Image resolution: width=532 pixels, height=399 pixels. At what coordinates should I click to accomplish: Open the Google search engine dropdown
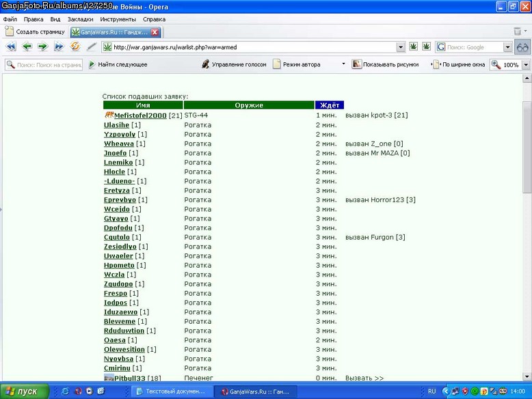[507, 47]
